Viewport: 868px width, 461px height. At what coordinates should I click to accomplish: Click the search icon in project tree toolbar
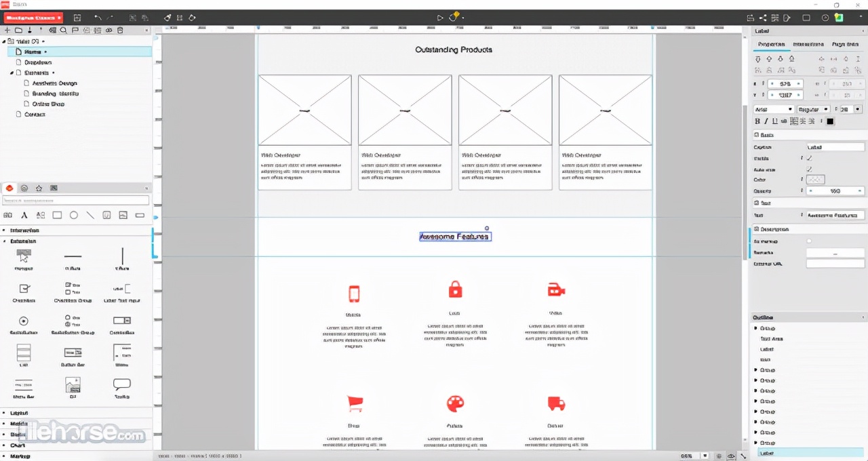tap(63, 31)
